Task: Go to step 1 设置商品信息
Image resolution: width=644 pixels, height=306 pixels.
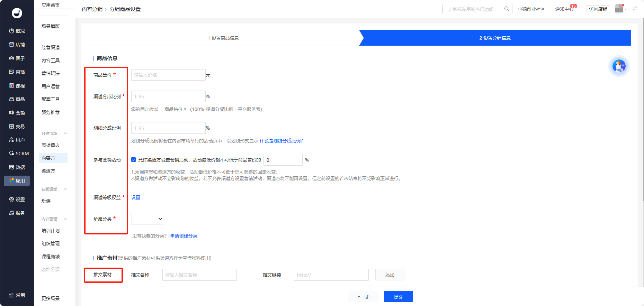Action: pos(223,38)
